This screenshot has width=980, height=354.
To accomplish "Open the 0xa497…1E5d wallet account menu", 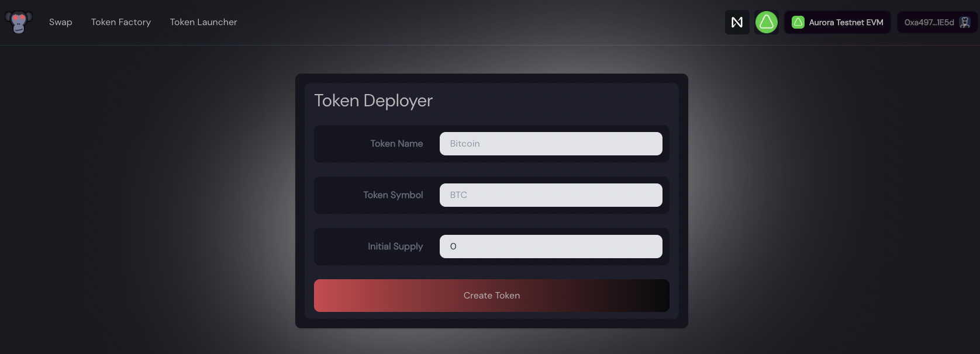I will tap(937, 22).
